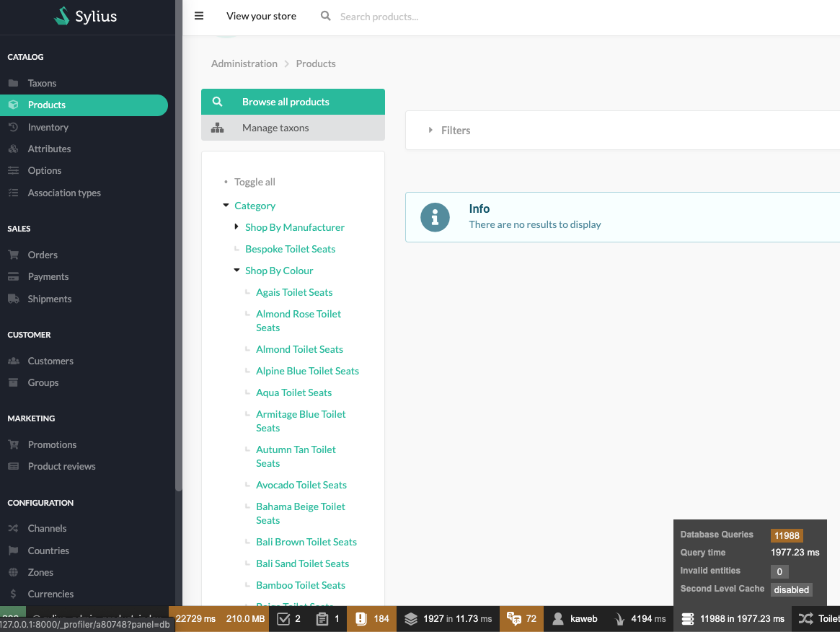
Task: Click the Channels shuffle icon
Action: point(14,529)
